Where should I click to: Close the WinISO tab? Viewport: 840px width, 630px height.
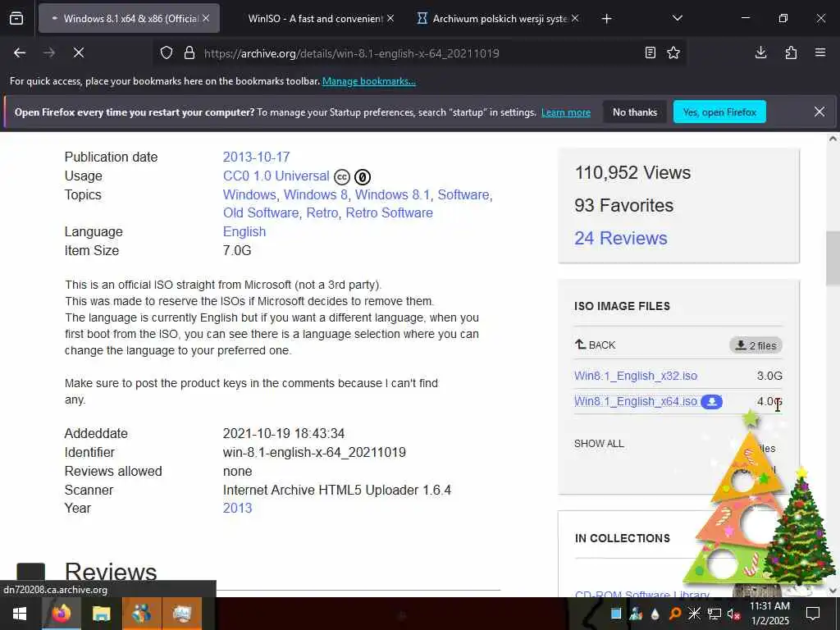(390, 18)
